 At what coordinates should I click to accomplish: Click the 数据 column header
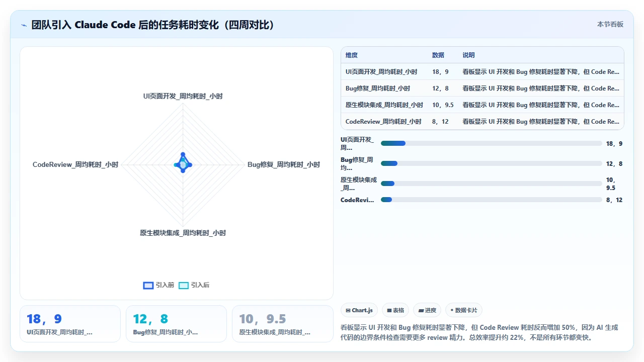(x=438, y=55)
